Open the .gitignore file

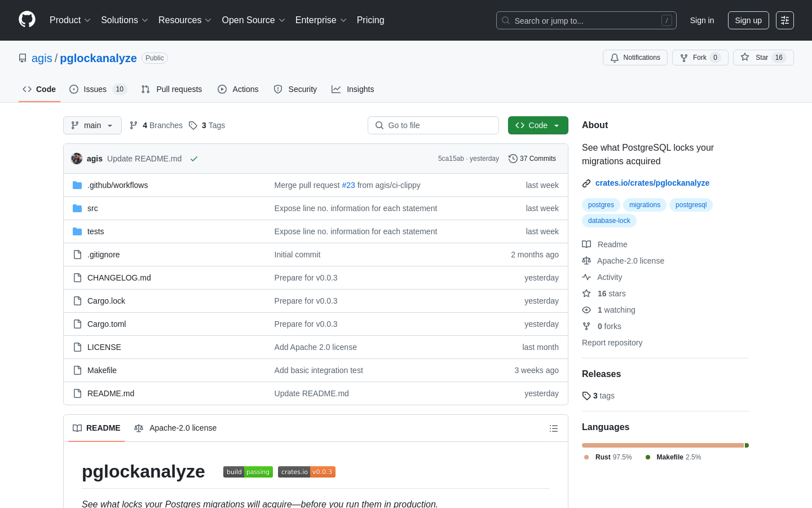point(103,255)
